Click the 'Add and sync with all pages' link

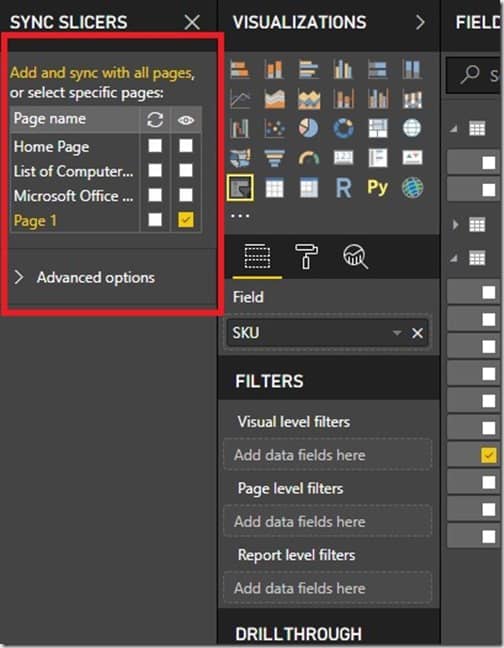[102, 73]
